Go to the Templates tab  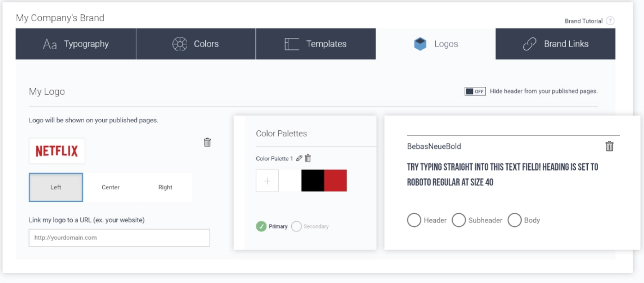(x=315, y=44)
